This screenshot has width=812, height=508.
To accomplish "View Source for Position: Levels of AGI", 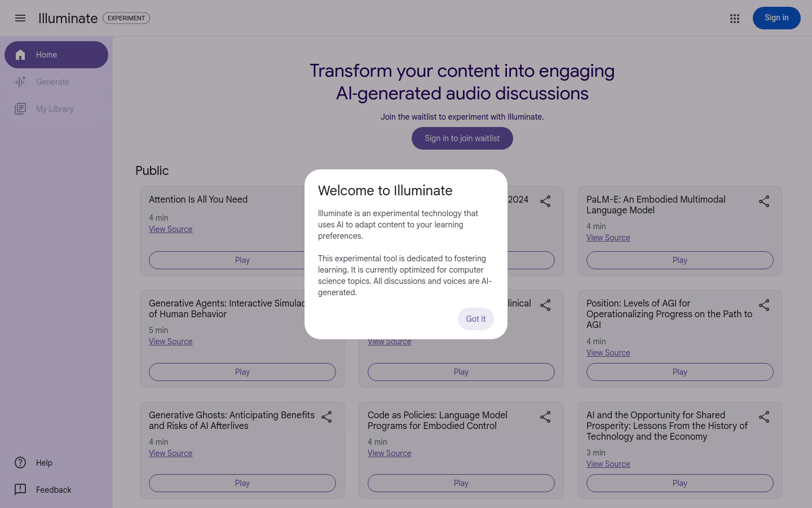I will [608, 353].
